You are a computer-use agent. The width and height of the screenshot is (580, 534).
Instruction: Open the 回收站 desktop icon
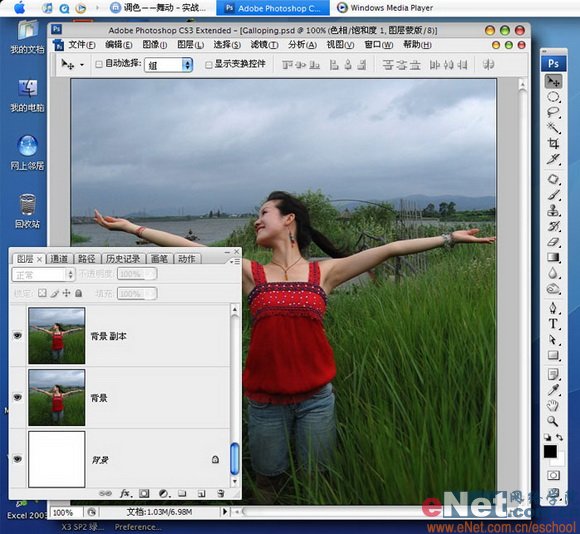27,211
